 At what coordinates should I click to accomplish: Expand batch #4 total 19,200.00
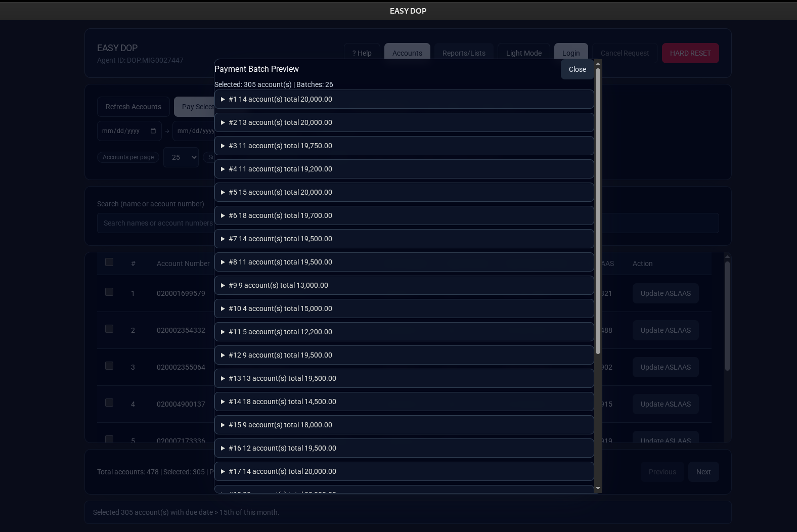point(404,169)
